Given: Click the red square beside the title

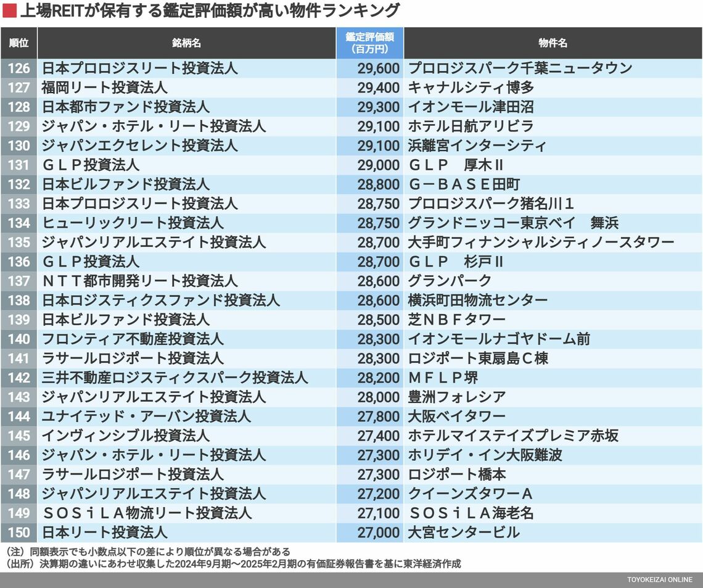Looking at the screenshot, I should (9, 12).
